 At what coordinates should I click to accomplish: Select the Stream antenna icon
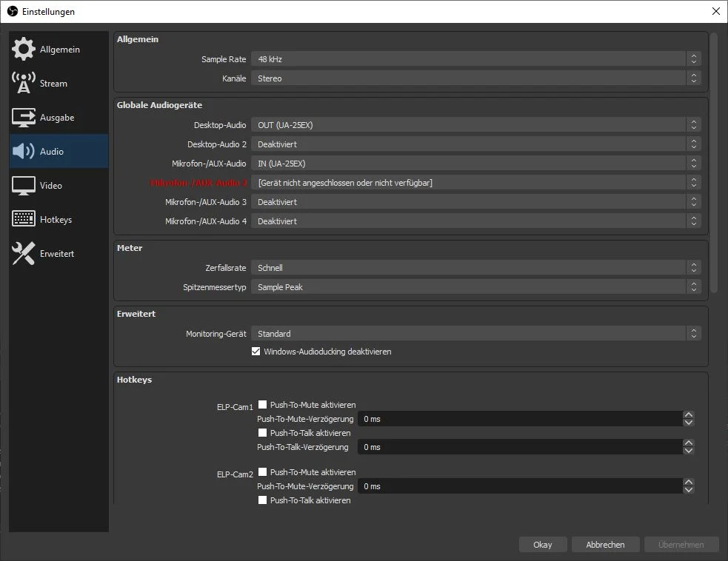(x=23, y=83)
